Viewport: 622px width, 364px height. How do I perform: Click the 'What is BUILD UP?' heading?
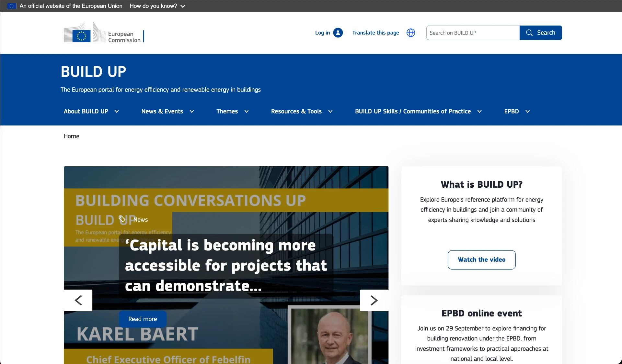pyautogui.click(x=482, y=184)
